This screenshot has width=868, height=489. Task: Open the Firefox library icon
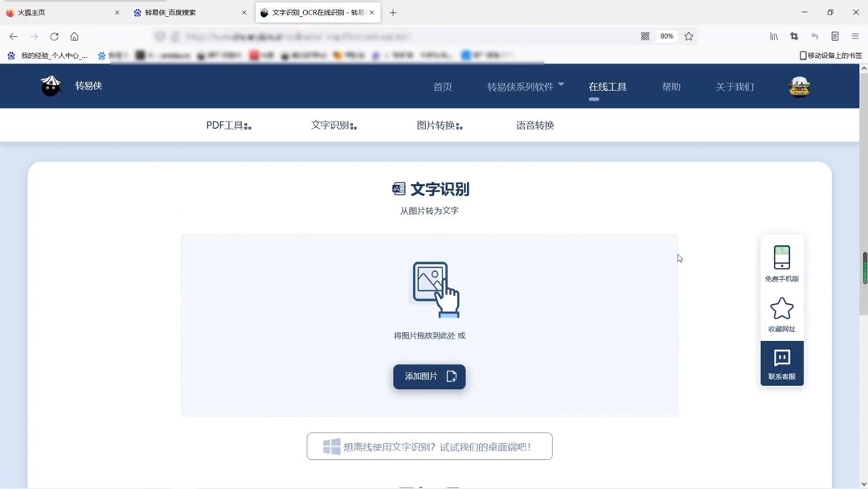coord(773,36)
